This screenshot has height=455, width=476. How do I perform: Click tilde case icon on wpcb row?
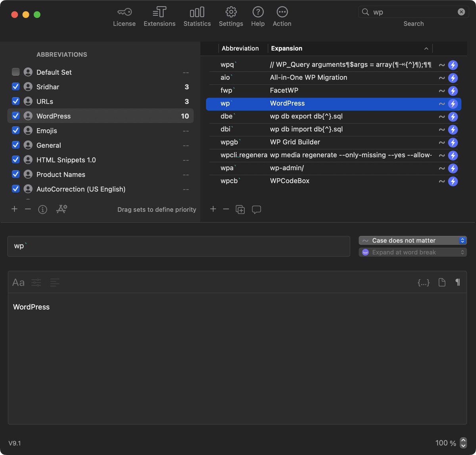coord(441,181)
